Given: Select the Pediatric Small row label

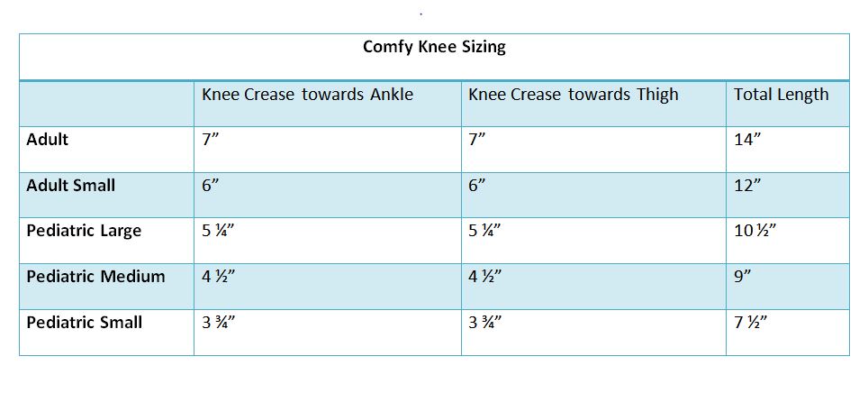Looking at the screenshot, I should (85, 322).
